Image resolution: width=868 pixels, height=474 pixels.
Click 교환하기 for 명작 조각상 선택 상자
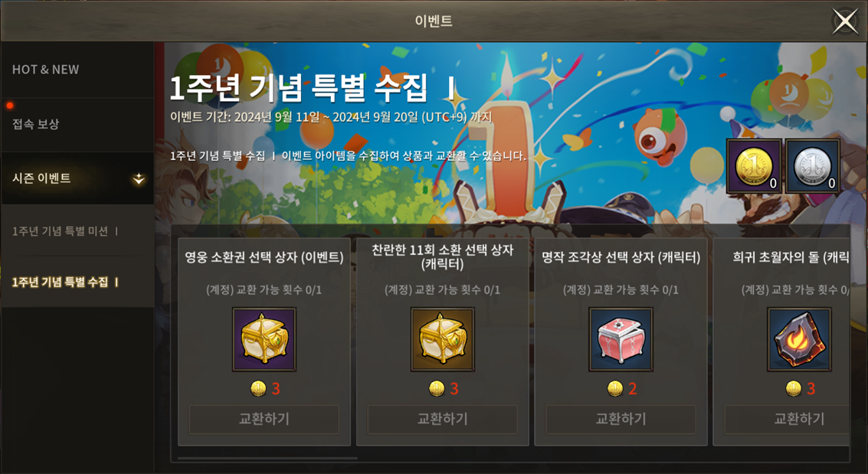621,419
